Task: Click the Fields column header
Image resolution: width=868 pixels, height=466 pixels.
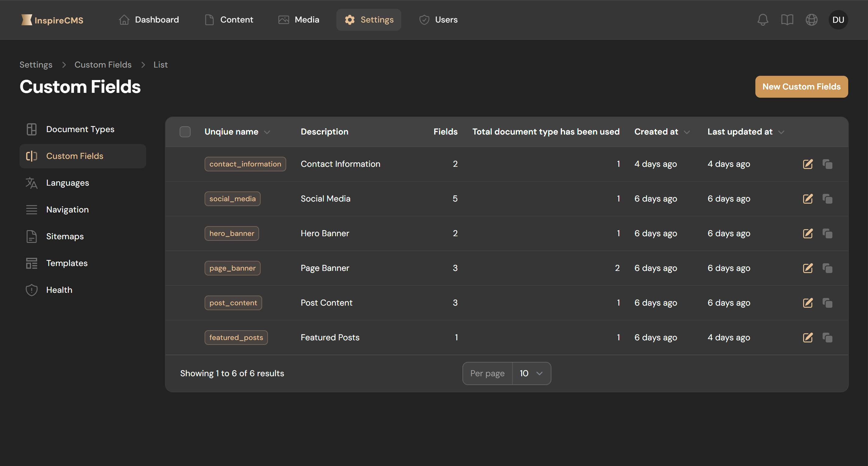Action: click(445, 132)
